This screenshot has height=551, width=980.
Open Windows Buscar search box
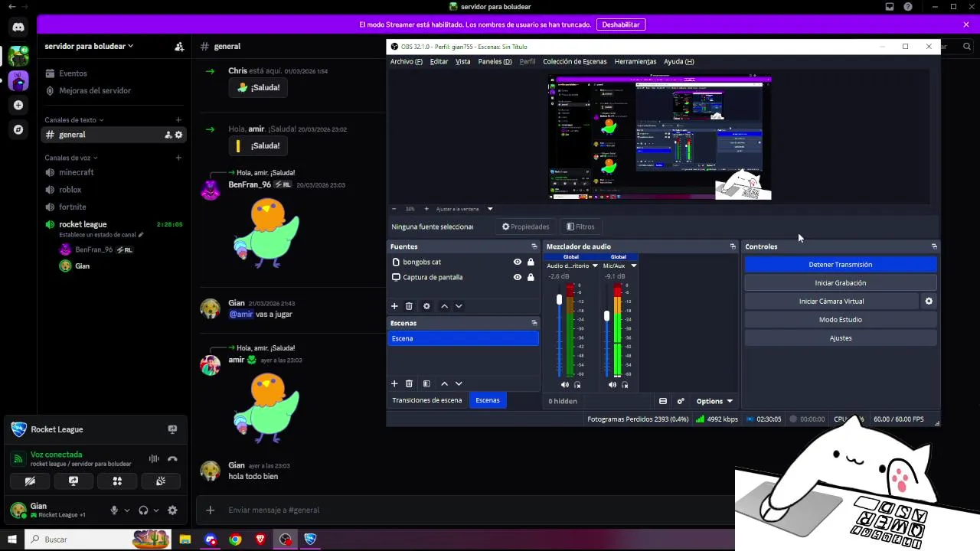[x=98, y=540]
